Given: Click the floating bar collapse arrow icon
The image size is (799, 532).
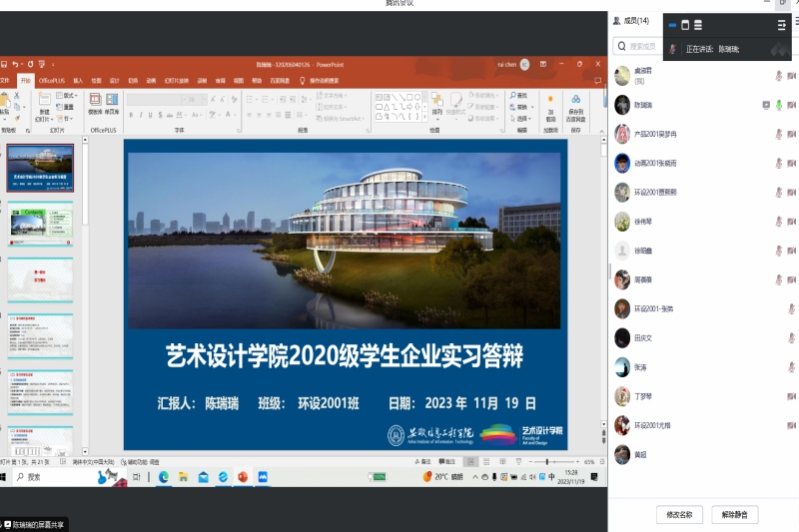Looking at the screenshot, I should (781, 25).
